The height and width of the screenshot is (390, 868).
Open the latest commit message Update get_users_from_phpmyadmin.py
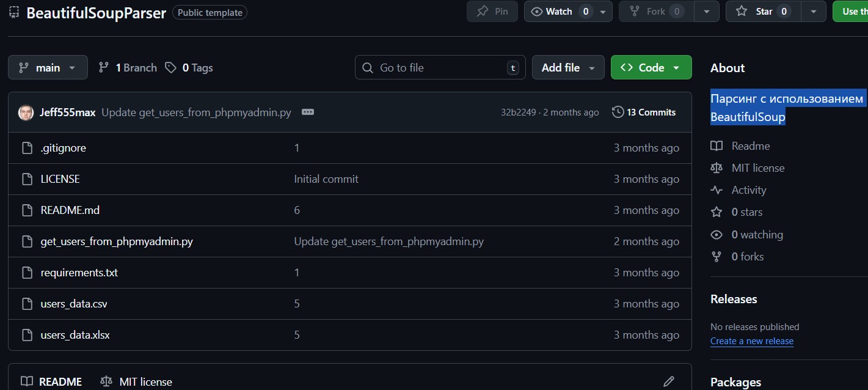196,112
